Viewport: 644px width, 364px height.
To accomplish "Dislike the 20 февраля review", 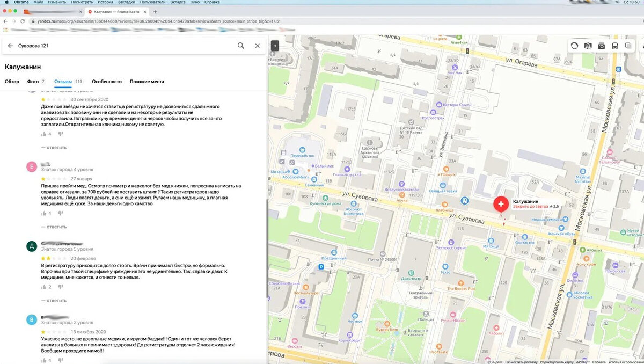I will pos(61,287).
